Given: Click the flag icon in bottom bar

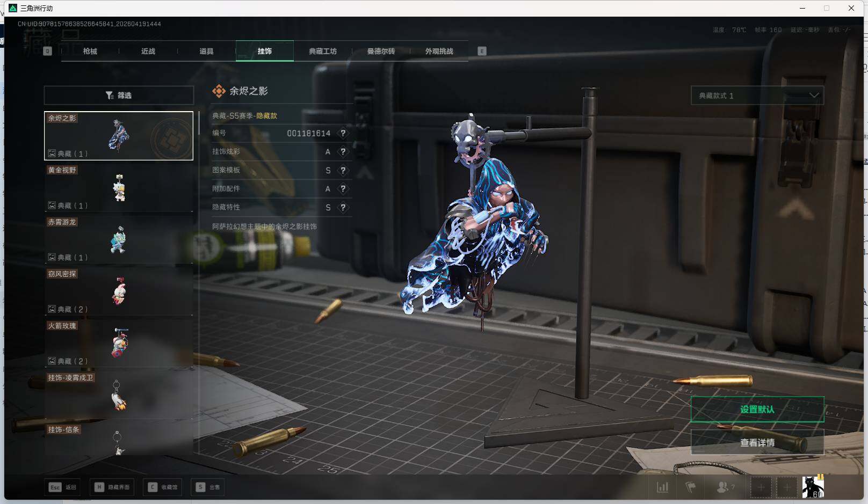Looking at the screenshot, I should pos(691,487).
